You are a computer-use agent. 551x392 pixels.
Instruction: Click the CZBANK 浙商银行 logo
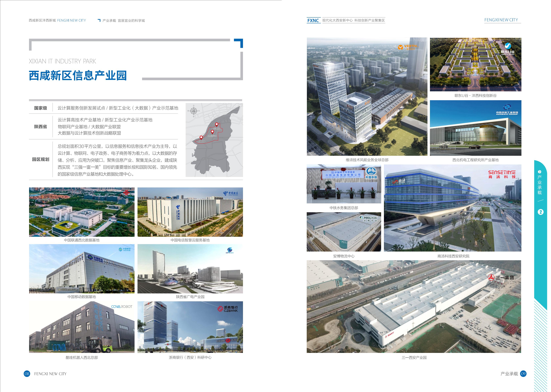228,309
